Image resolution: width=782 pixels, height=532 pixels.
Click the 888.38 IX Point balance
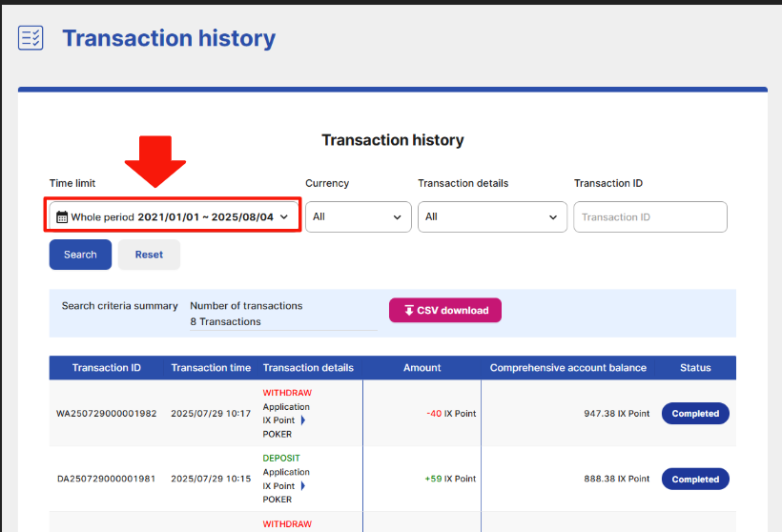point(616,479)
